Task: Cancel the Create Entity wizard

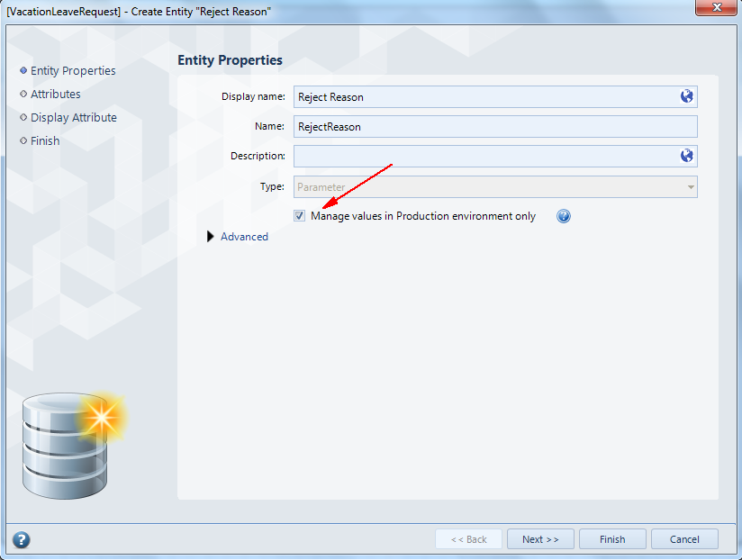Action: [x=684, y=539]
